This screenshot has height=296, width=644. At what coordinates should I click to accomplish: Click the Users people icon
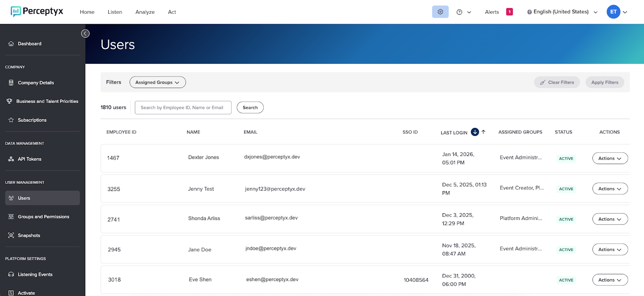[x=11, y=198]
